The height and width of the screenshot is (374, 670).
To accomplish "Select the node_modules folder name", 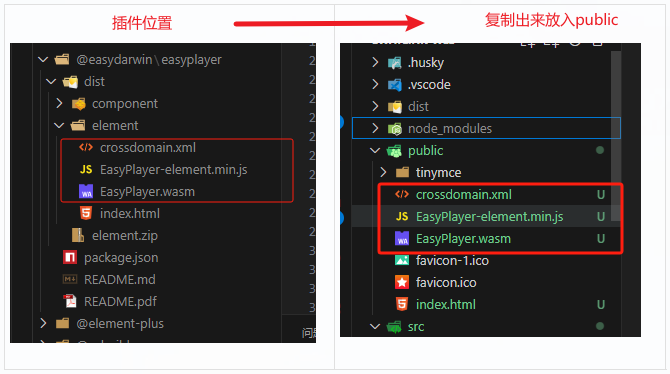I will 450,129.
